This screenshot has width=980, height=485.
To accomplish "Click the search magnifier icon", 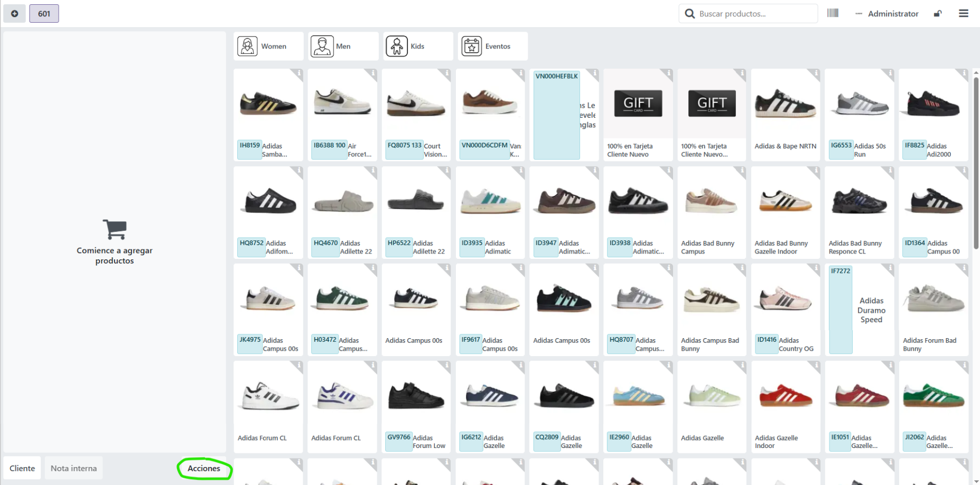I will click(x=689, y=14).
